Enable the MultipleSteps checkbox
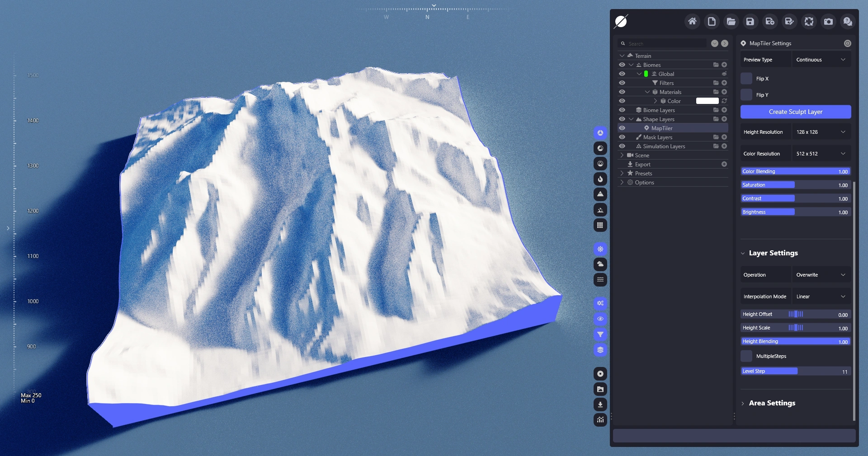Viewport: 868px width, 456px height. pos(746,356)
